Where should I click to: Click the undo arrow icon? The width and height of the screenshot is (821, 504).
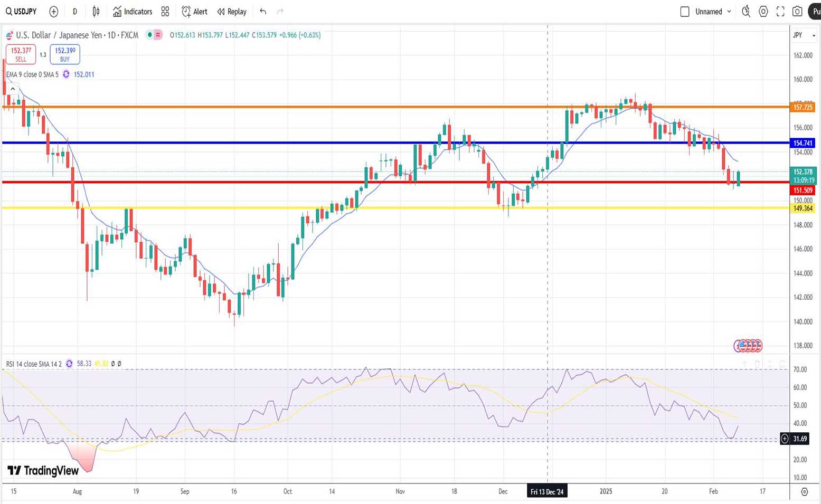(263, 11)
